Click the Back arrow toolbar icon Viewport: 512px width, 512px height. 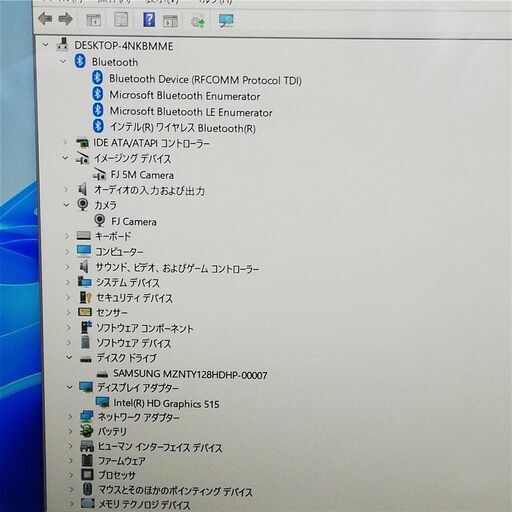(45, 19)
